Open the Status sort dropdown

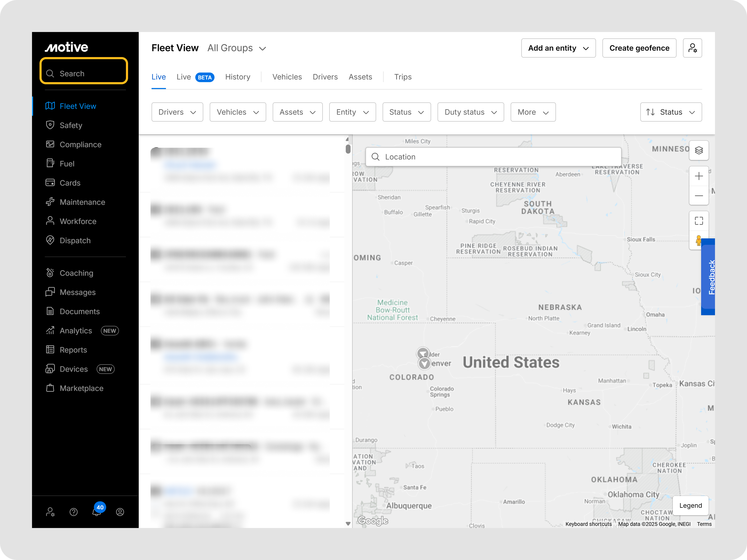click(671, 112)
